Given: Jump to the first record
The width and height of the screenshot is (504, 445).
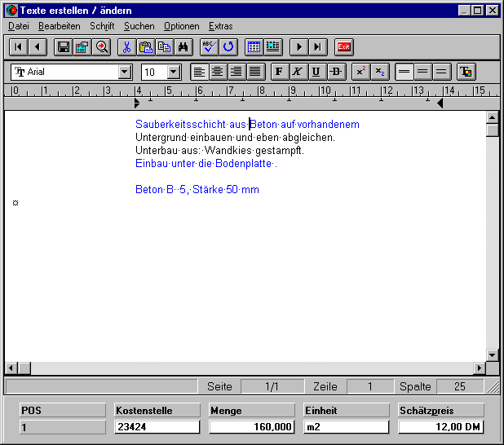Looking at the screenshot, I should 19,47.
